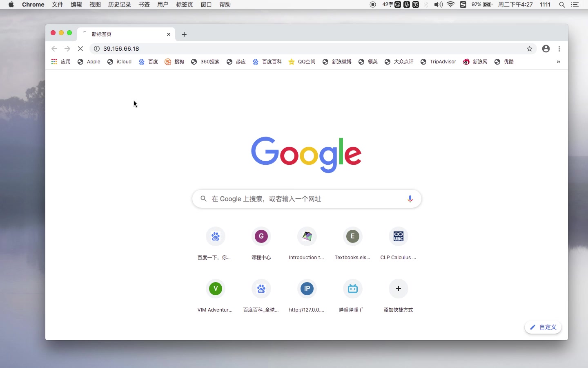Open the 书签 menu
The height and width of the screenshot is (368, 588).
(x=144, y=4)
